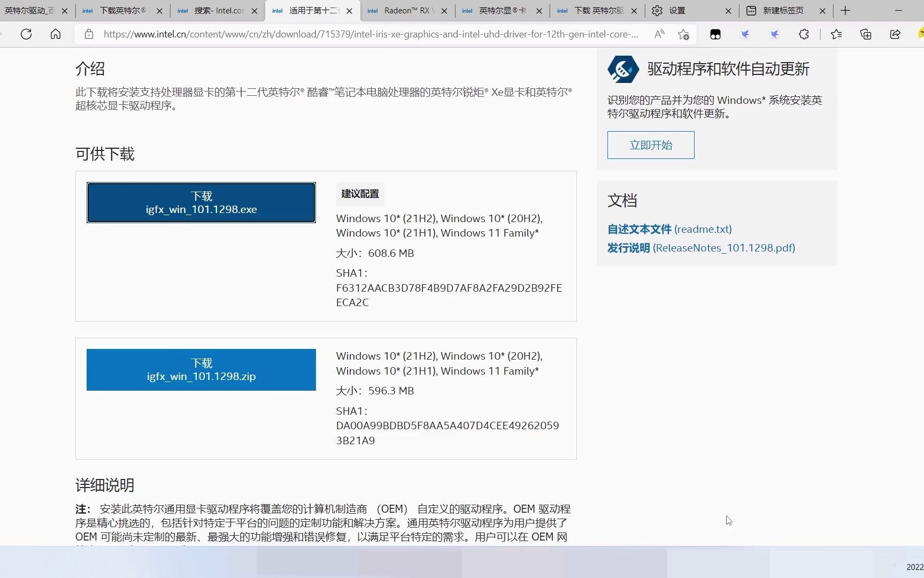This screenshot has width=924, height=578.
Task: Click the 可供下载 heading
Action: click(105, 154)
